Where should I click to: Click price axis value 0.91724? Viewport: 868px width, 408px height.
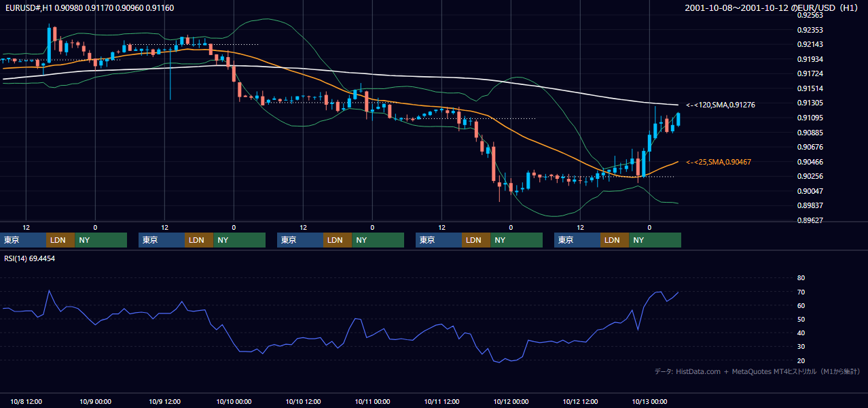tap(810, 73)
